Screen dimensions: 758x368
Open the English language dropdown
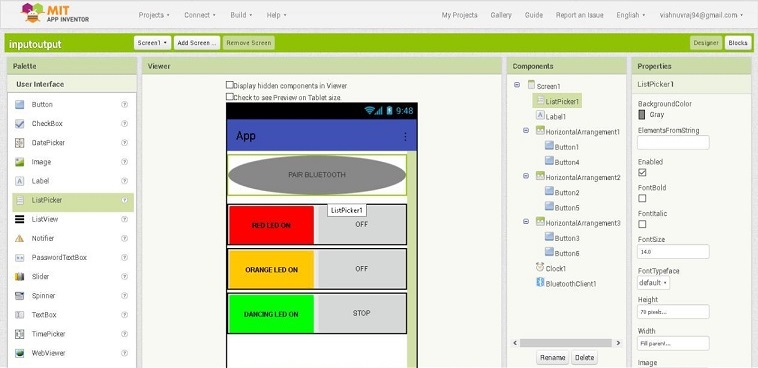630,15
